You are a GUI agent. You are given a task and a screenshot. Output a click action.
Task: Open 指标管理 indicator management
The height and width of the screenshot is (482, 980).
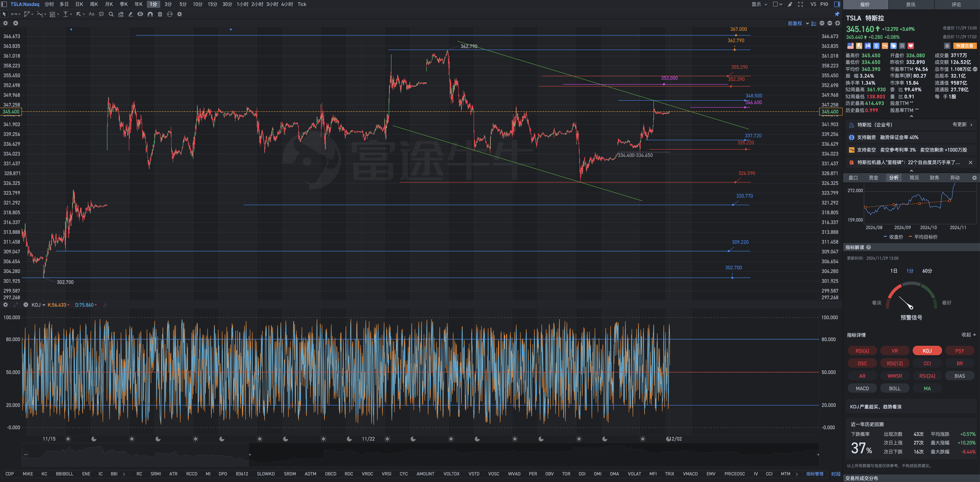(x=815, y=474)
